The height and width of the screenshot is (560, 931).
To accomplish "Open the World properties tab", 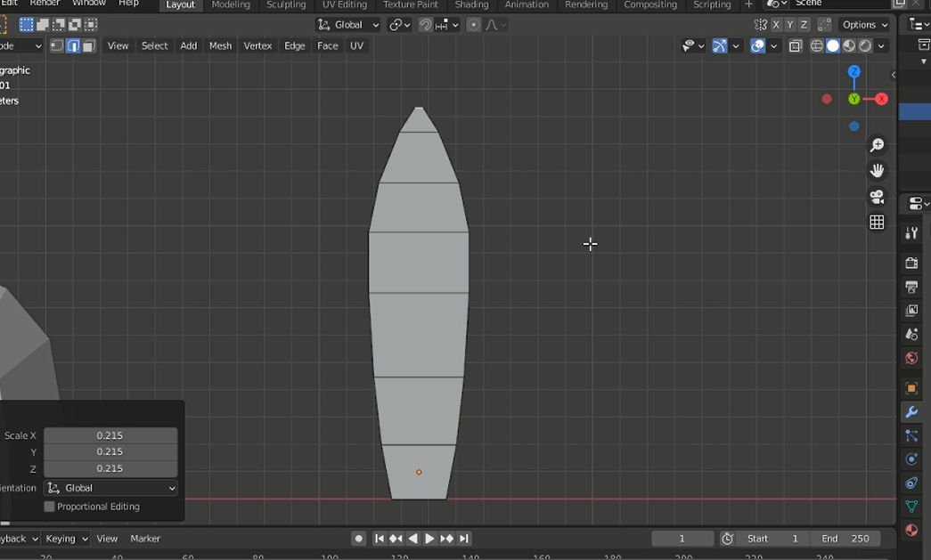I will click(911, 358).
